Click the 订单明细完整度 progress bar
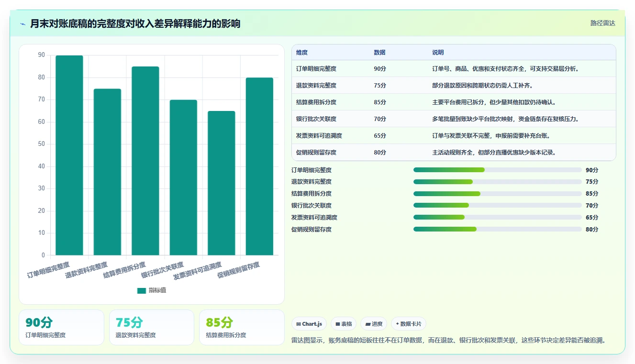Image resolution: width=635 pixels, height=364 pixels. coord(498,170)
